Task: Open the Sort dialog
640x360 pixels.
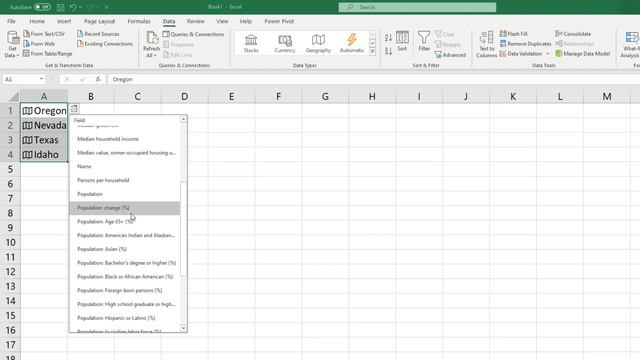Action: (x=402, y=41)
